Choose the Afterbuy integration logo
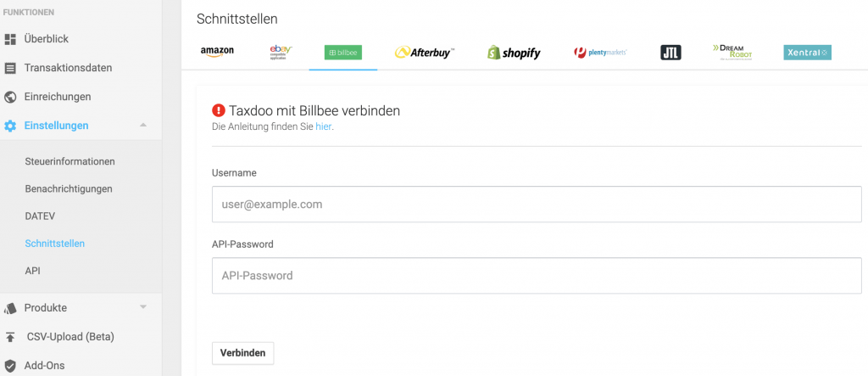Screen dimensions: 868x376 [425, 52]
